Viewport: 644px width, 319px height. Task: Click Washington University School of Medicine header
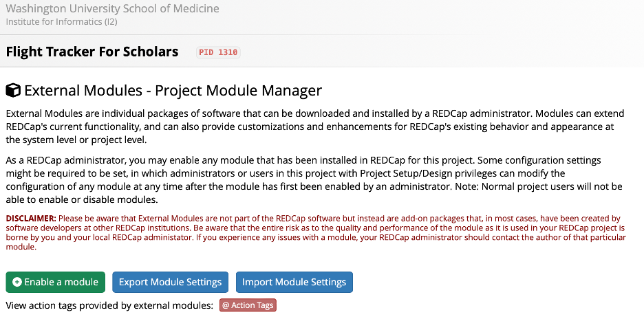click(113, 9)
